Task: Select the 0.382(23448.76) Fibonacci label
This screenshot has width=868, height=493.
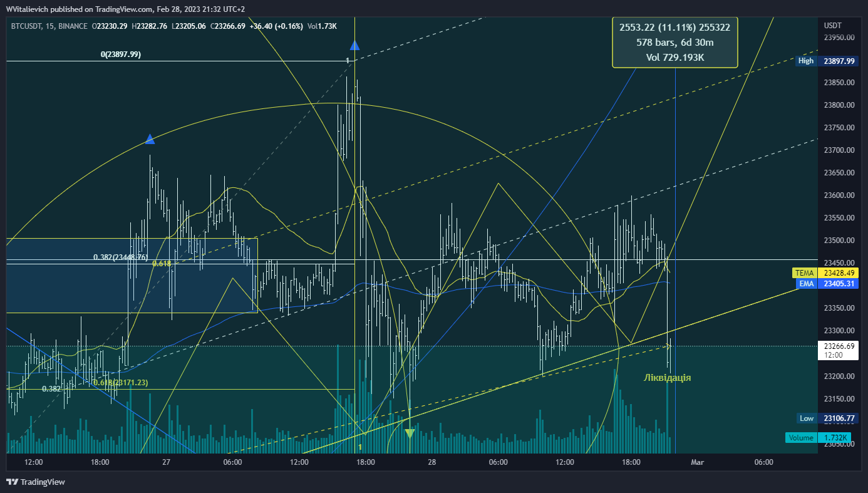Action: click(120, 257)
